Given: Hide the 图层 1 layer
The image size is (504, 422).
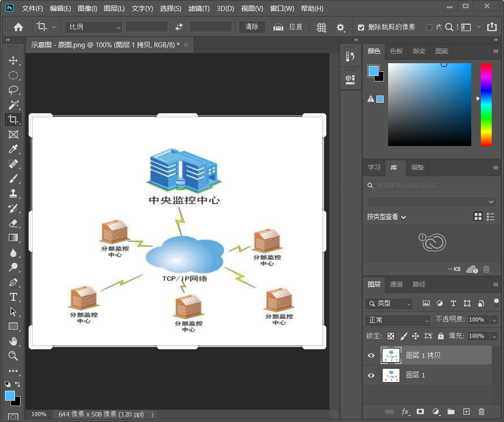Looking at the screenshot, I should click(x=371, y=375).
